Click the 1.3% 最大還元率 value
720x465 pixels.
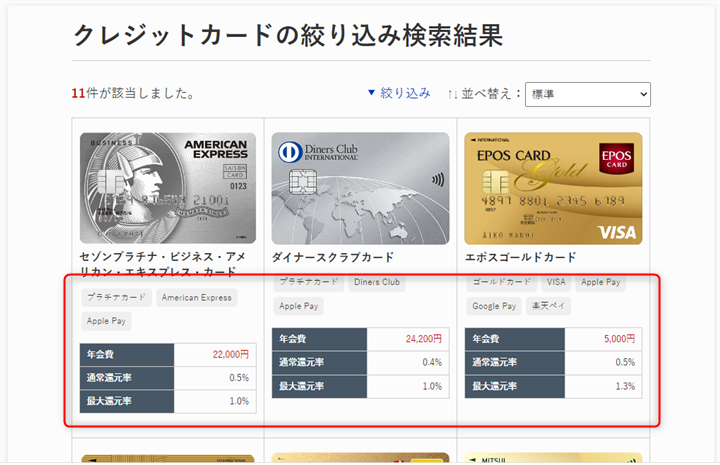625,386
